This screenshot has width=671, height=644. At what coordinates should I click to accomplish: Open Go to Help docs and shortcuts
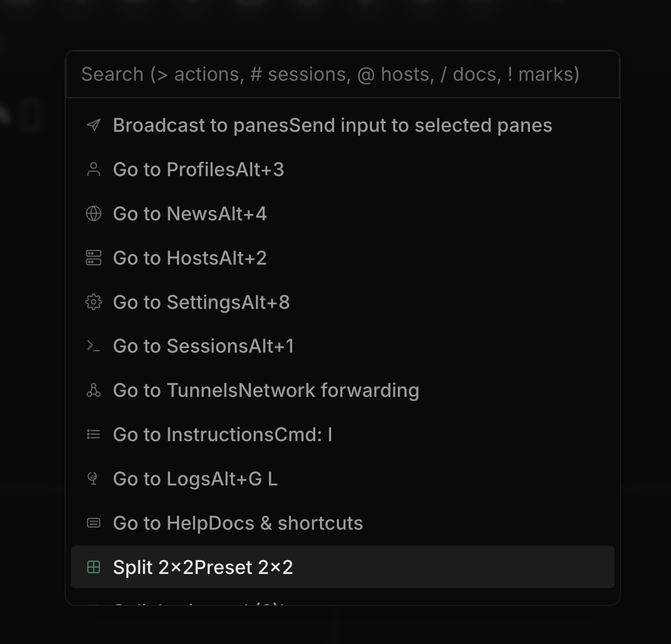pos(238,523)
